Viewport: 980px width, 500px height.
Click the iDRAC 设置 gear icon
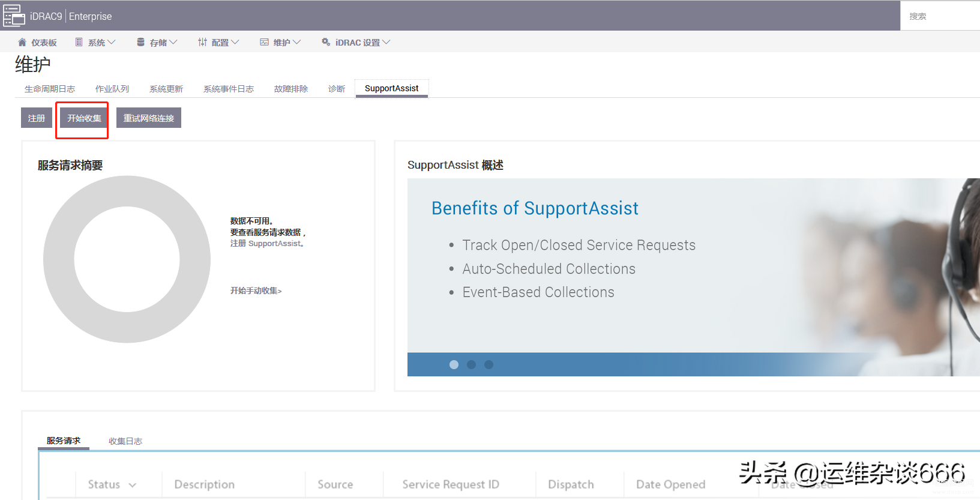click(x=326, y=42)
